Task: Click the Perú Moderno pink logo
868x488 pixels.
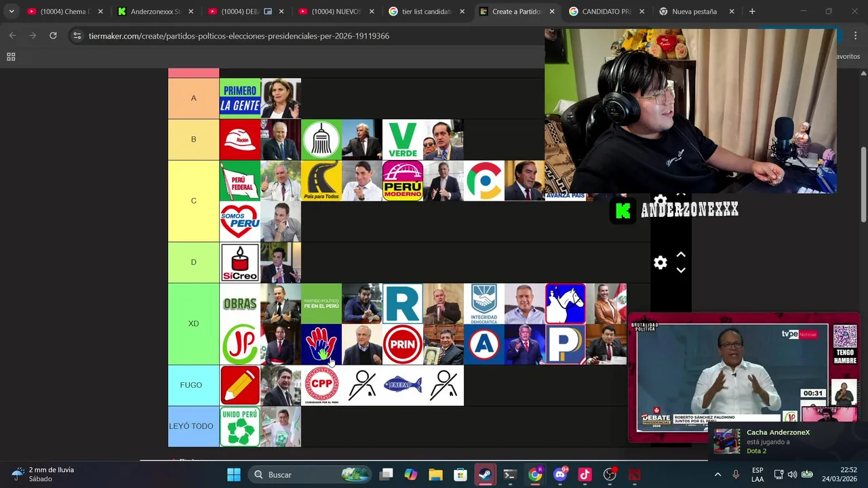Action: (403, 181)
